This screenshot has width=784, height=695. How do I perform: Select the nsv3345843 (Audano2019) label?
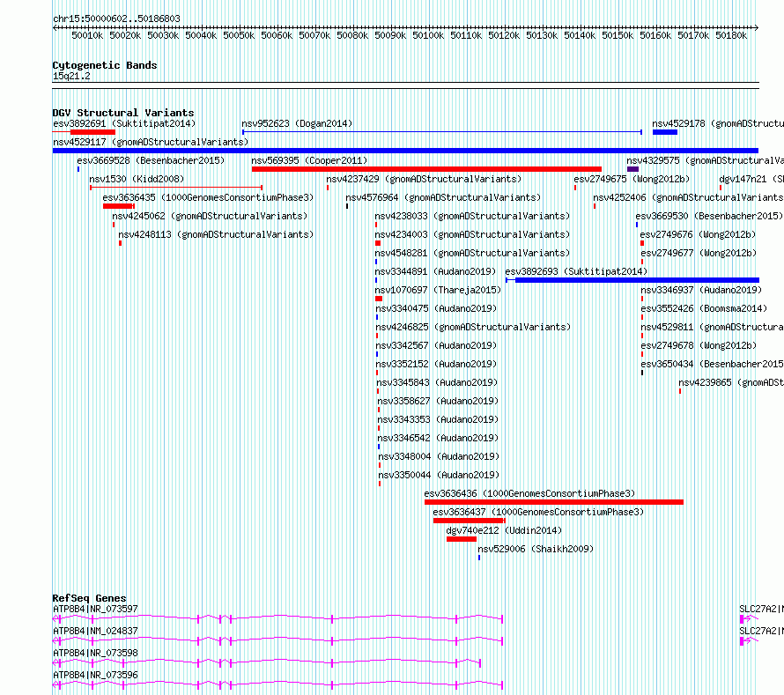pos(437,382)
